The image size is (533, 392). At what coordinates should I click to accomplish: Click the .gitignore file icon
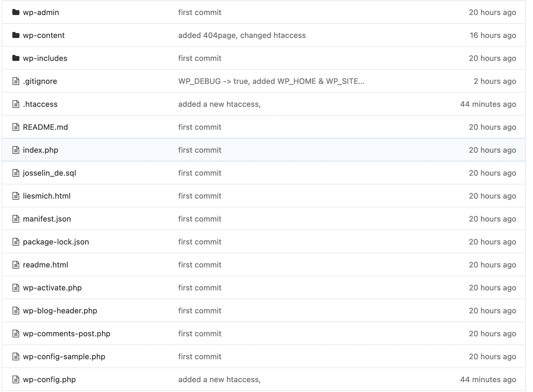[x=16, y=81]
